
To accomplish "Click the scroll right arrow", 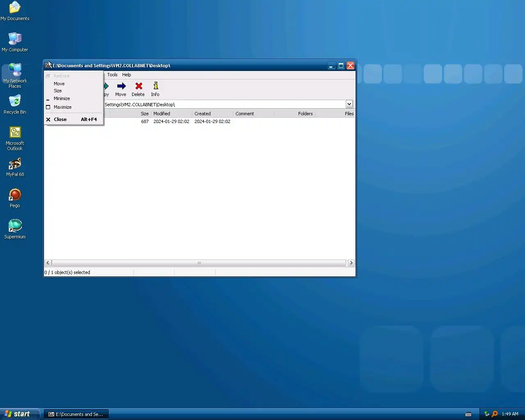I will click(351, 263).
